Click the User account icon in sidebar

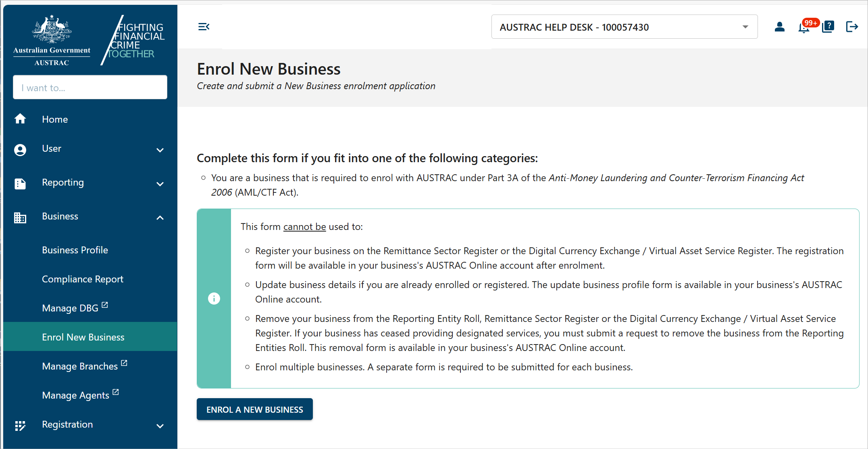click(20, 150)
